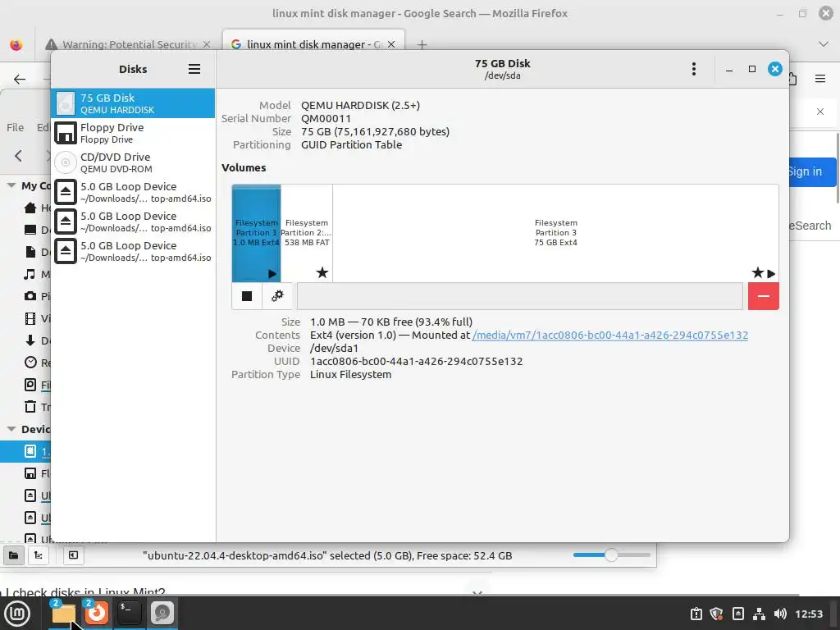Close the Google sidebar panel X
This screenshot has height=630, width=840.
(820, 112)
